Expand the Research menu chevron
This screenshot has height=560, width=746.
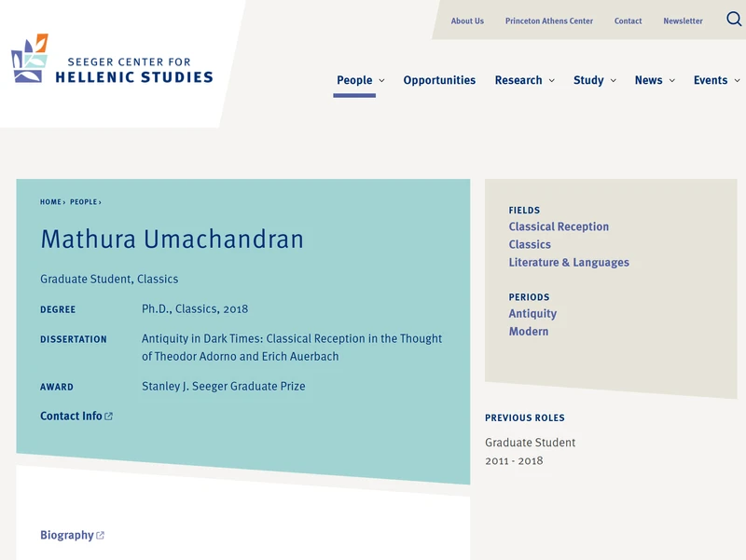pyautogui.click(x=552, y=80)
